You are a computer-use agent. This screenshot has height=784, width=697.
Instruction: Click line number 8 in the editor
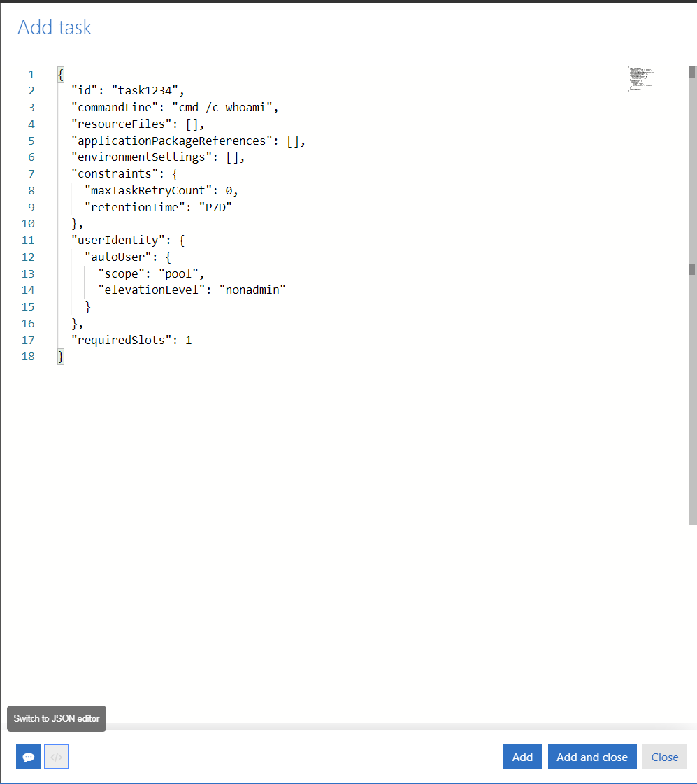[31, 190]
